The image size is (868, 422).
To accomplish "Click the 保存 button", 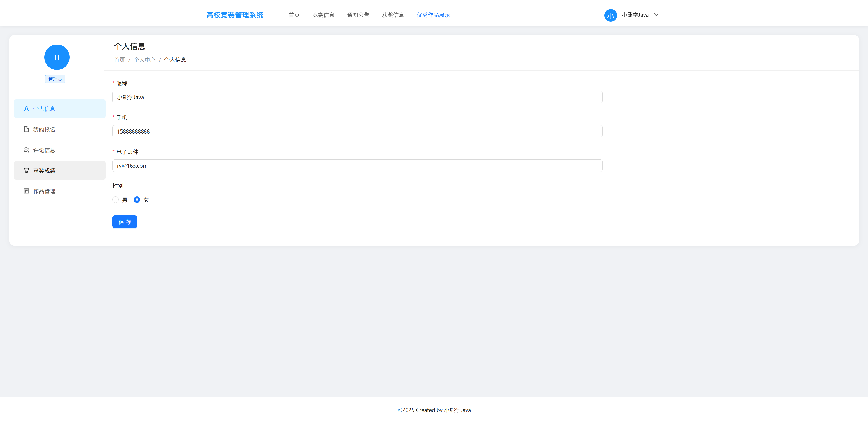I will [x=125, y=222].
